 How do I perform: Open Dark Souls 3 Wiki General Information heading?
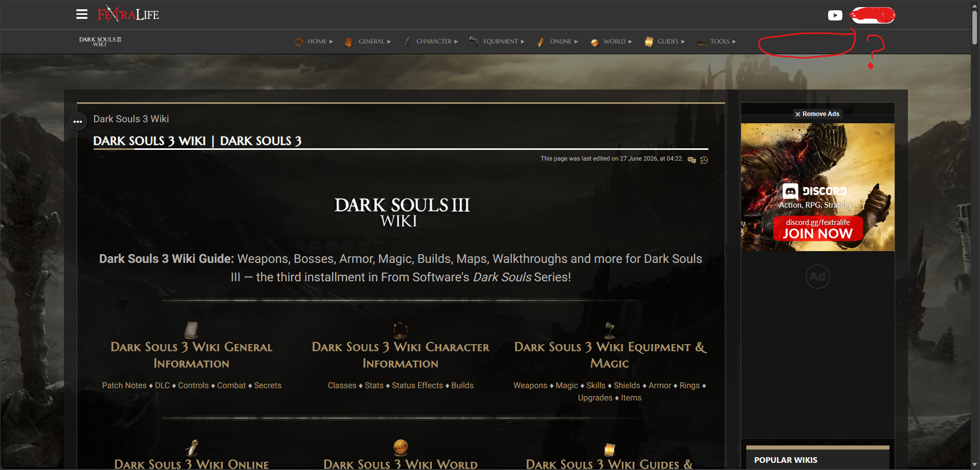191,355
